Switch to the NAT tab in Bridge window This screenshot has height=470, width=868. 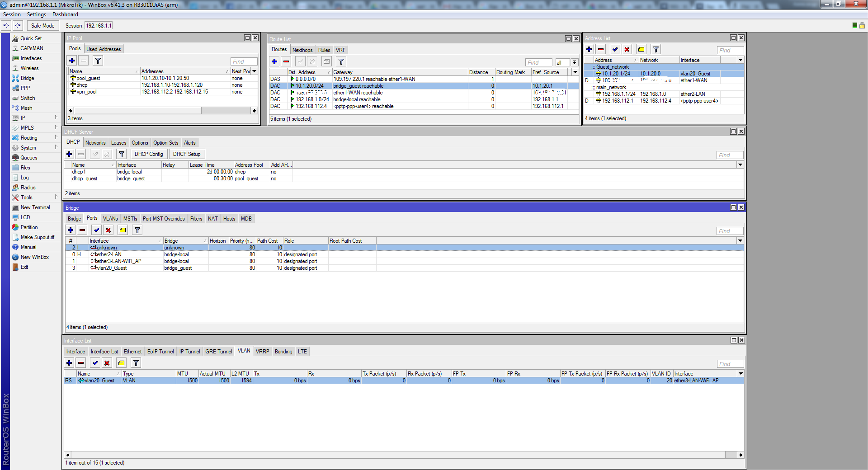click(213, 219)
